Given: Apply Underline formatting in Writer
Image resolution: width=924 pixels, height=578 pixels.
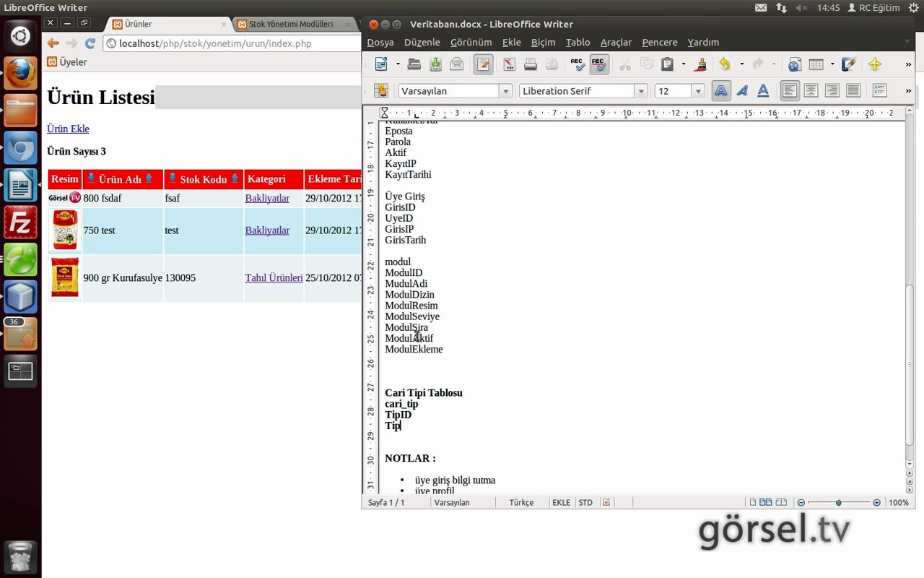Looking at the screenshot, I should click(763, 90).
